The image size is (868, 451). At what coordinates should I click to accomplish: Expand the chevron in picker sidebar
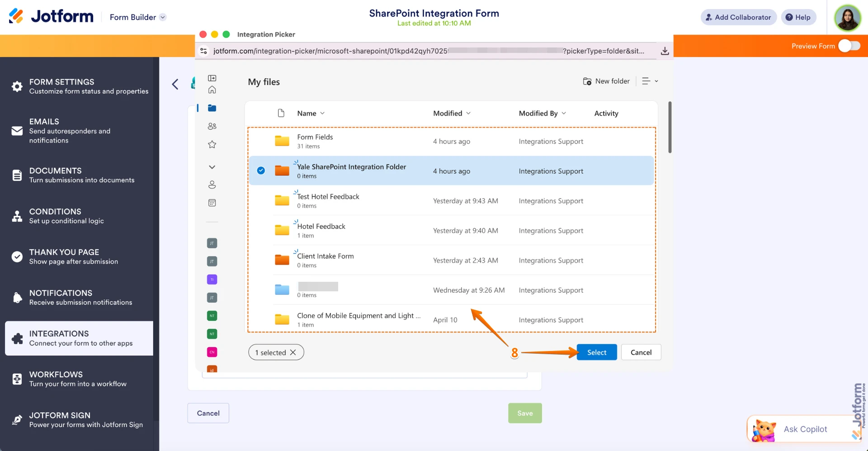(212, 167)
